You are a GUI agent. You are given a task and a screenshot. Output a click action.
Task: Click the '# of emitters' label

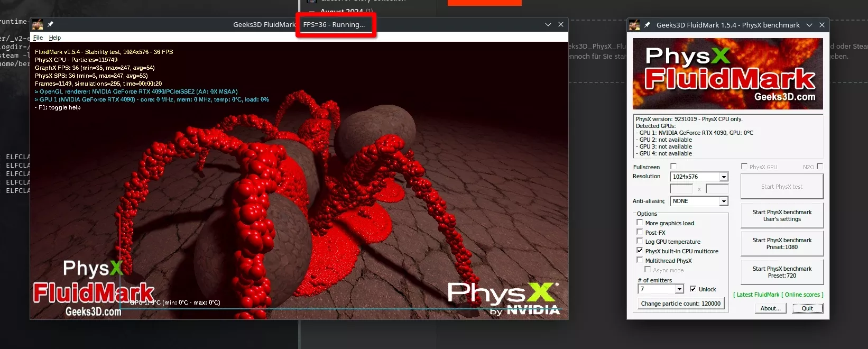655,280
